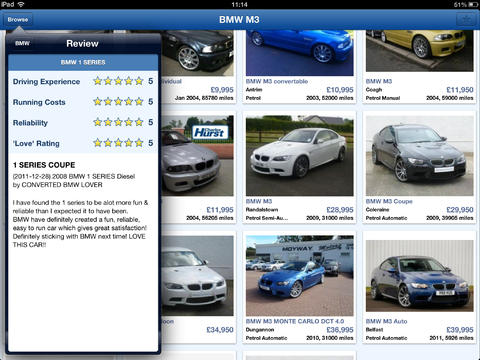This screenshot has width=480, height=360.
Task: Tap the £39,995 price
Action: point(460,330)
